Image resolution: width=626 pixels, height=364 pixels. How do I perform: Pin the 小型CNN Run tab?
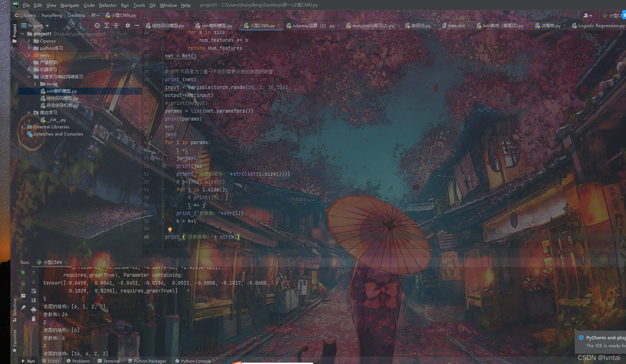point(23,308)
